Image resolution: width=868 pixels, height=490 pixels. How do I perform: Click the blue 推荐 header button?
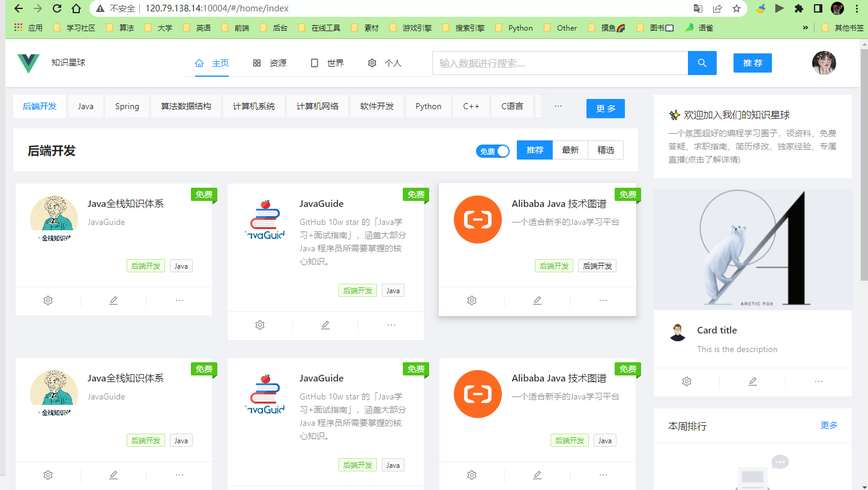click(x=753, y=63)
